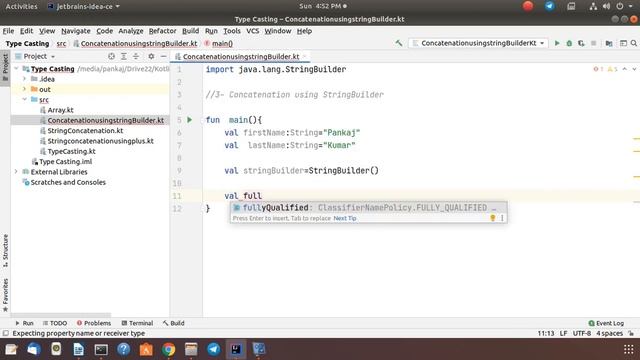Screen dimensions: 640x360
Task: Click 4 spaces indent setting
Action: pos(609,333)
